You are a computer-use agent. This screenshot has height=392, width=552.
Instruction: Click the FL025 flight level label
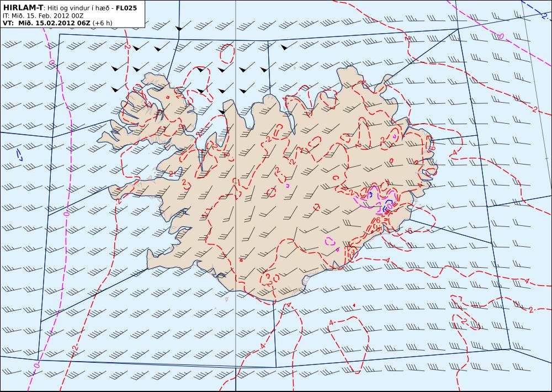click(126, 8)
